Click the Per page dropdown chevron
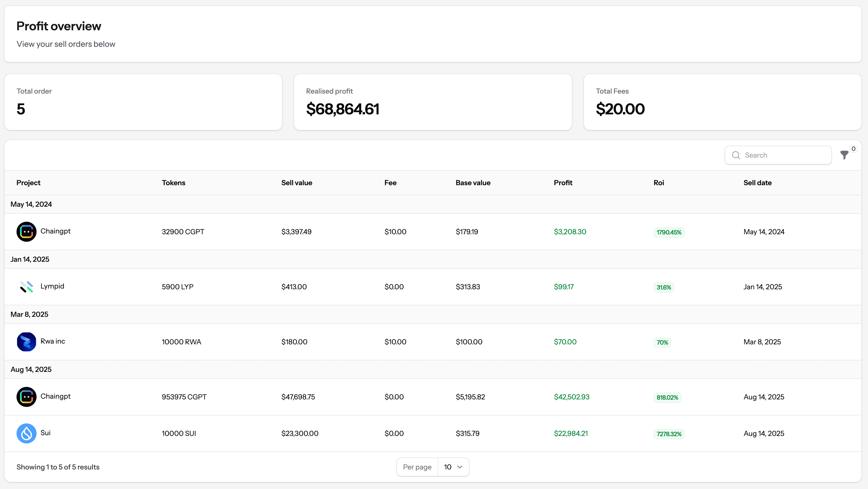This screenshot has width=868, height=489. click(460, 467)
